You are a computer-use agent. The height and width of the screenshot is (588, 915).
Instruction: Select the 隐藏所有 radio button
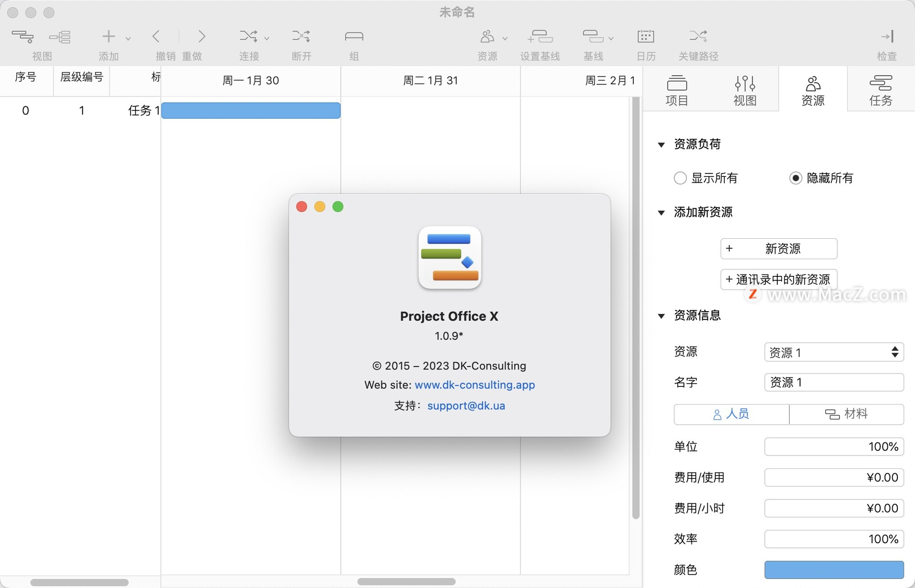point(795,178)
